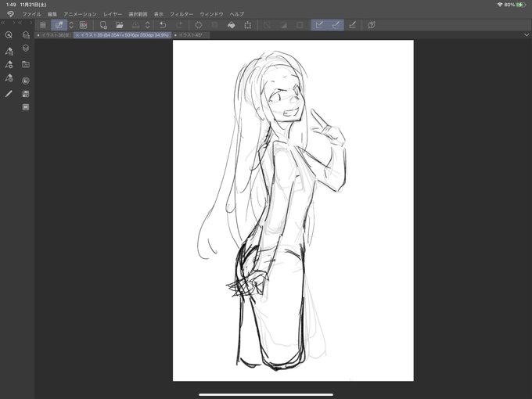The height and width of the screenshot is (399, 532).
Task: Toggle Snap to Grid
Action: coord(353,25)
